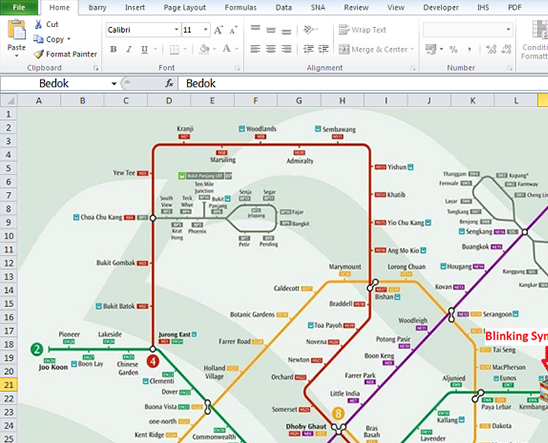Select column H header
Viewport: 548px width, 443px height.
pyautogui.click(x=342, y=101)
